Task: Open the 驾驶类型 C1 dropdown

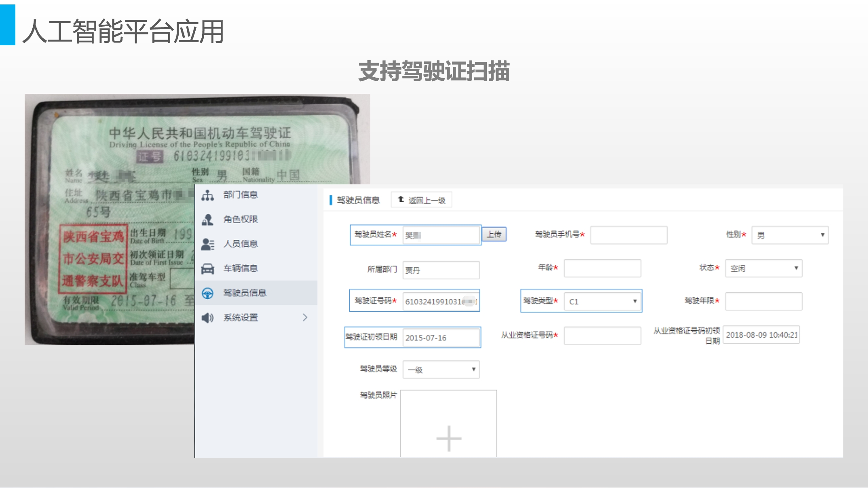Action: 602,302
